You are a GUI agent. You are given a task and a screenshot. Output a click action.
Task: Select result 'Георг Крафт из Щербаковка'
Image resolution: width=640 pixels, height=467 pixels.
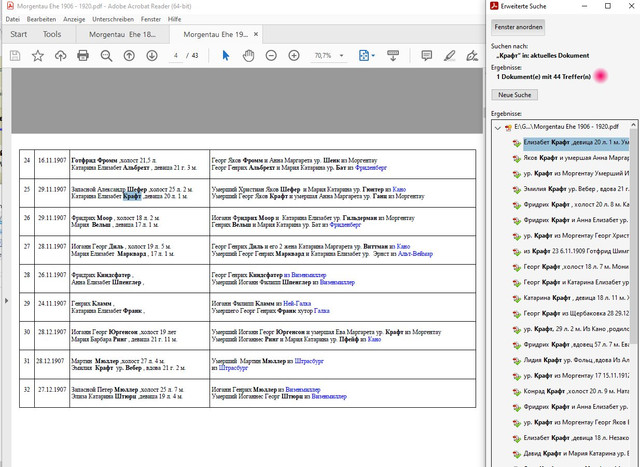click(576, 313)
